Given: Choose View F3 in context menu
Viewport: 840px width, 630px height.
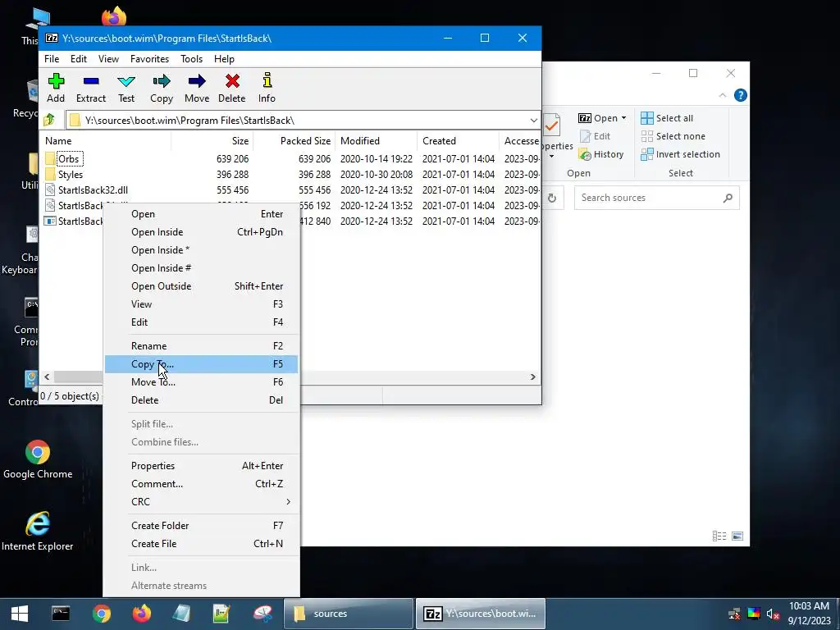Looking at the screenshot, I should (202, 304).
